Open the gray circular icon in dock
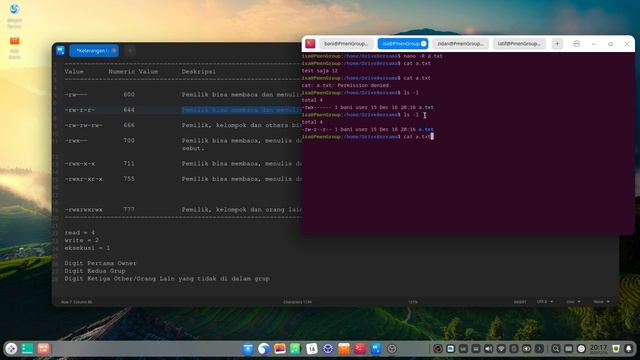 tap(392, 349)
